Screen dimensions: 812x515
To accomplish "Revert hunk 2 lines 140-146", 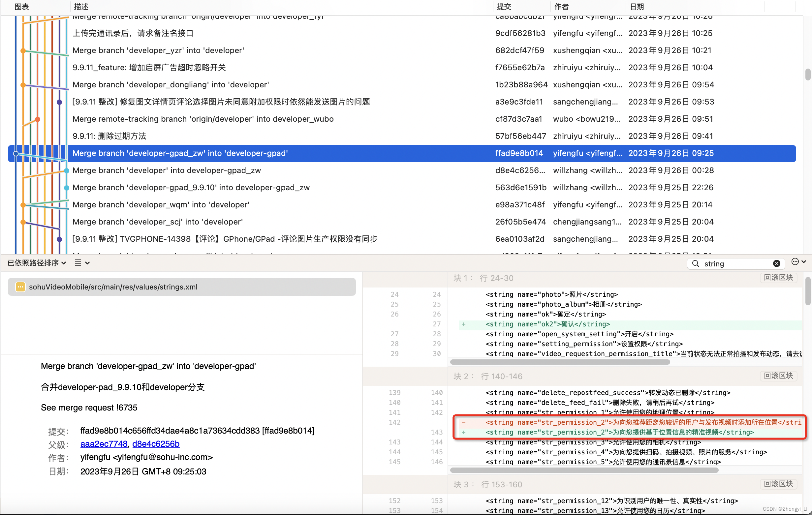I will pos(778,376).
